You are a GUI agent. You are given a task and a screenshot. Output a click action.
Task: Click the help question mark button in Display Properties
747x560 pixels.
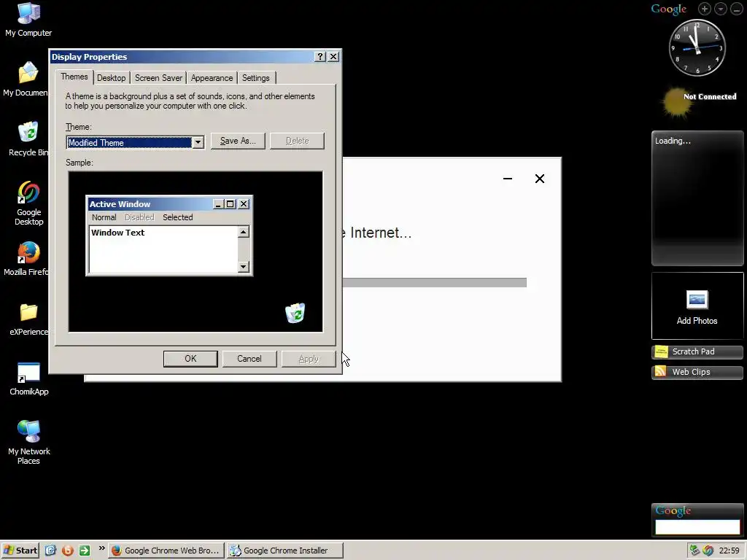[320, 57]
